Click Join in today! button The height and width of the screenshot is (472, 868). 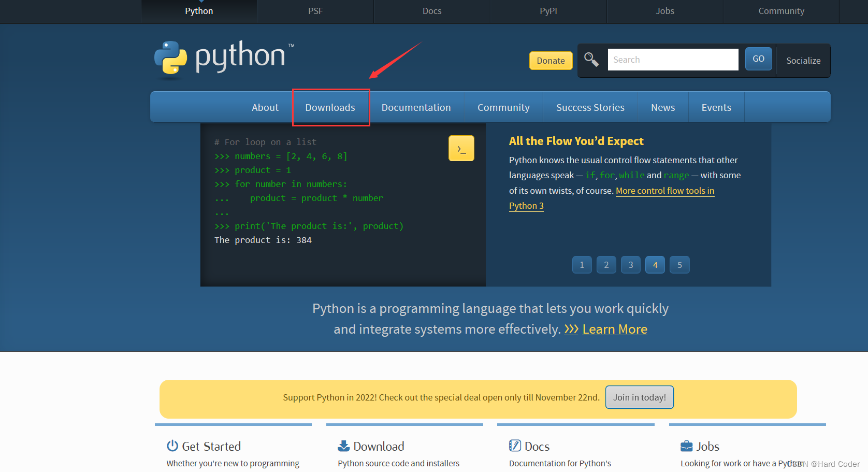640,397
